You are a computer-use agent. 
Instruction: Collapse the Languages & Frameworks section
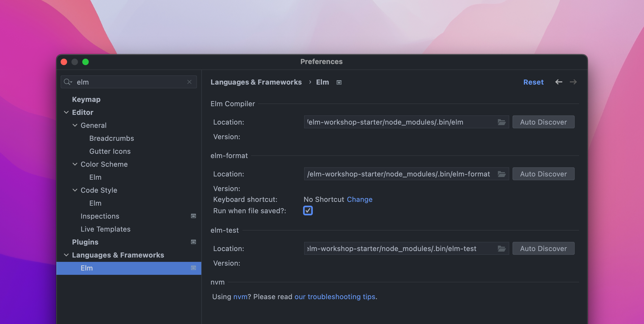click(66, 255)
